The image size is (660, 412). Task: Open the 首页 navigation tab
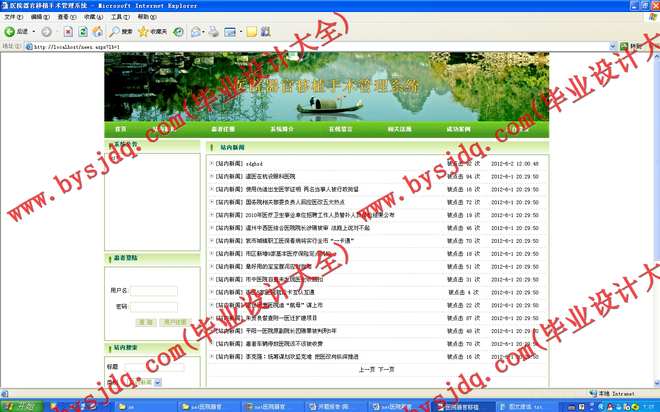click(x=121, y=129)
